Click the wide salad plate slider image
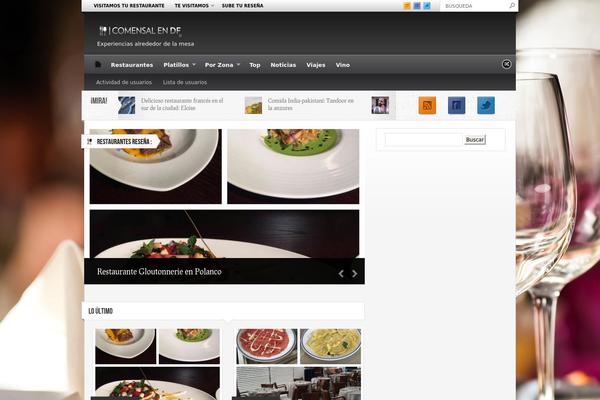Screen dimensions: 600x400 224,234
